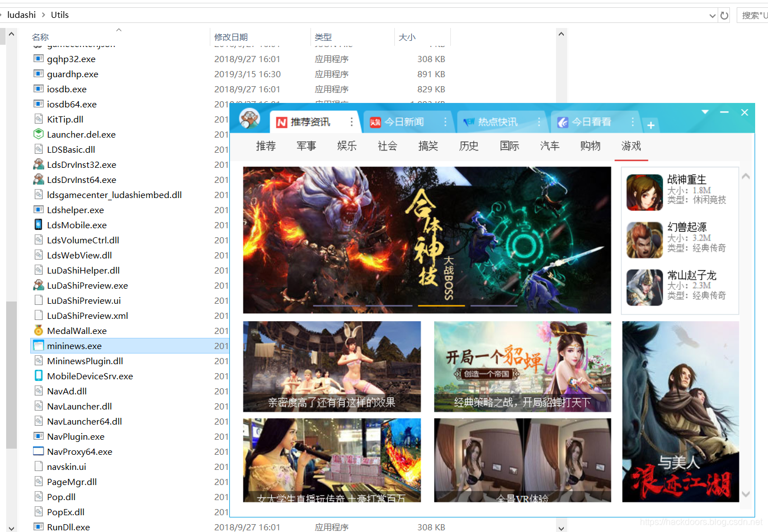Sort files by 名称 column header
Image resolution: width=768 pixels, height=532 pixels.
tap(40, 37)
